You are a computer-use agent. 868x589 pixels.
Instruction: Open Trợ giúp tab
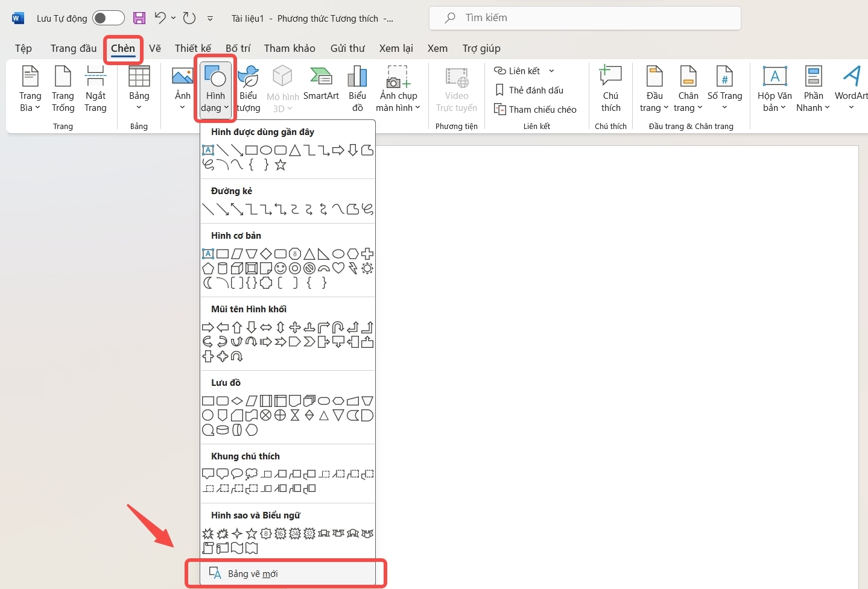click(481, 48)
